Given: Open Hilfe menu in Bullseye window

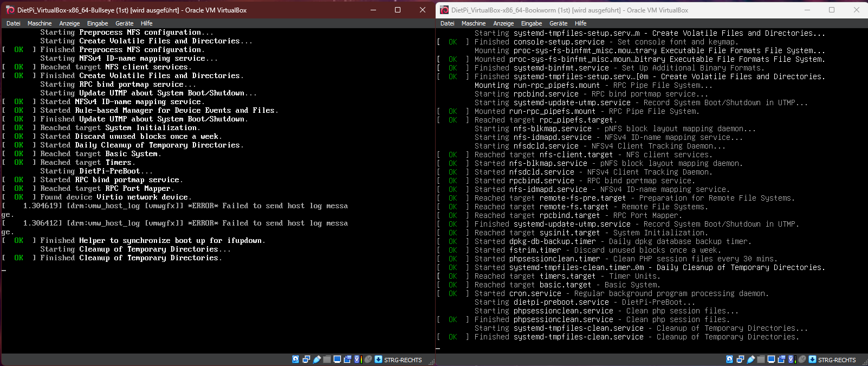Looking at the screenshot, I should click(146, 23).
